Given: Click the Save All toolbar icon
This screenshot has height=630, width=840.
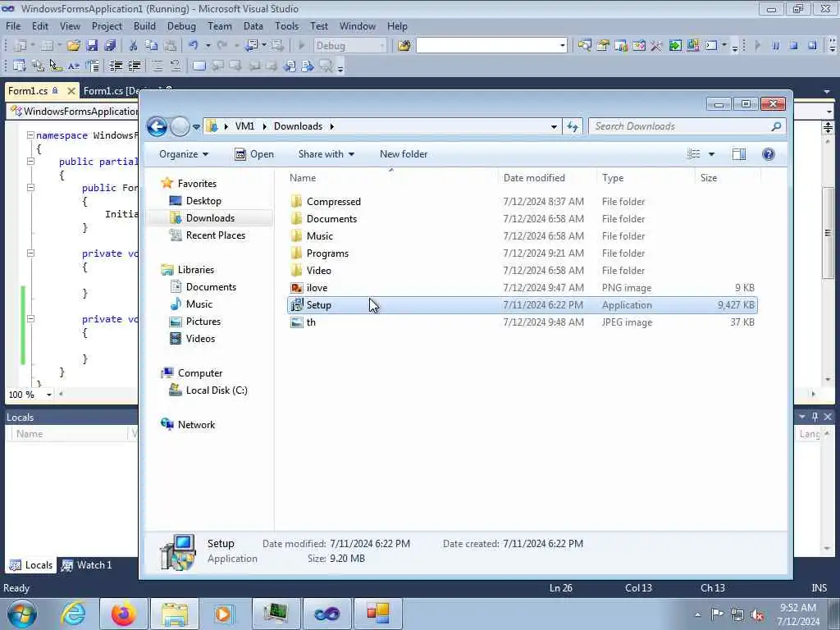Looking at the screenshot, I should (x=111, y=46).
